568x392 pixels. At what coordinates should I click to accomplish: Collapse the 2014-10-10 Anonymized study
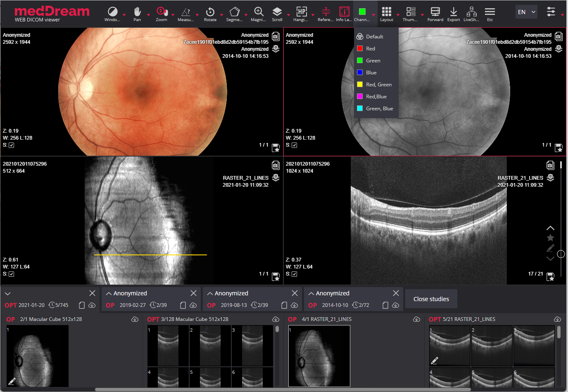tap(311, 293)
